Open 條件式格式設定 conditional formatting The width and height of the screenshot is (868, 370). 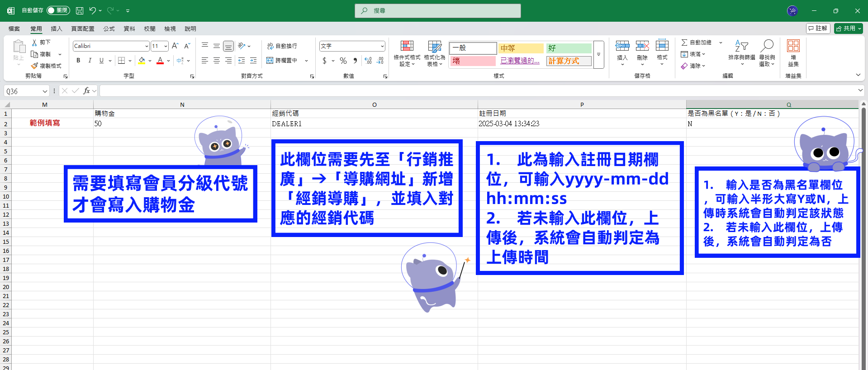(x=407, y=53)
